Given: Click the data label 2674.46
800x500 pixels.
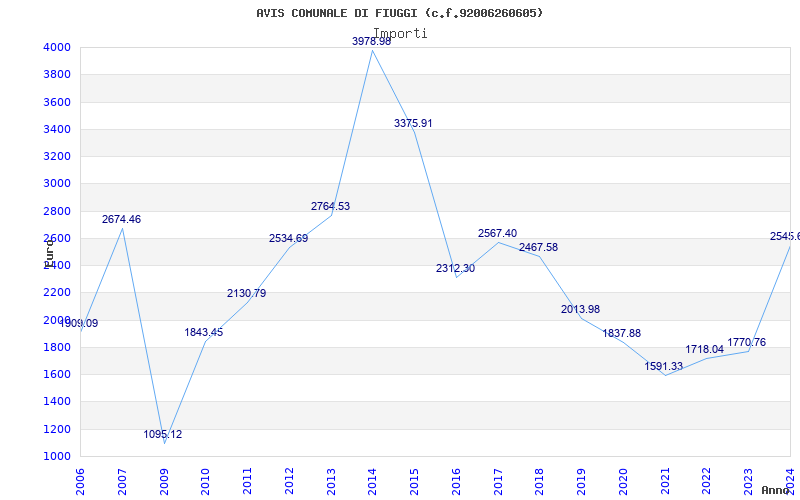Looking at the screenshot, I should (x=121, y=219).
